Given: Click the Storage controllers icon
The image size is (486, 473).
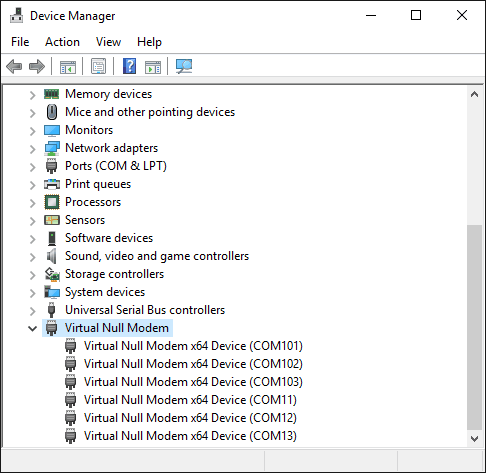Looking at the screenshot, I should tap(52, 274).
